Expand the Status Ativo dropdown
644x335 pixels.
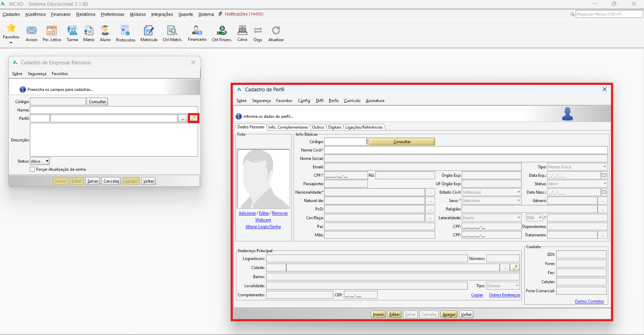pyautogui.click(x=40, y=161)
